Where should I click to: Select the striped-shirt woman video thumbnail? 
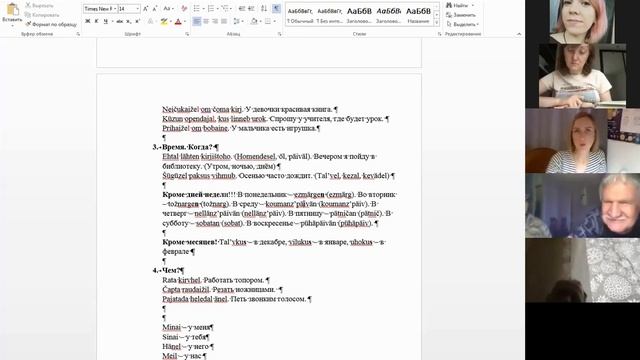(582, 140)
